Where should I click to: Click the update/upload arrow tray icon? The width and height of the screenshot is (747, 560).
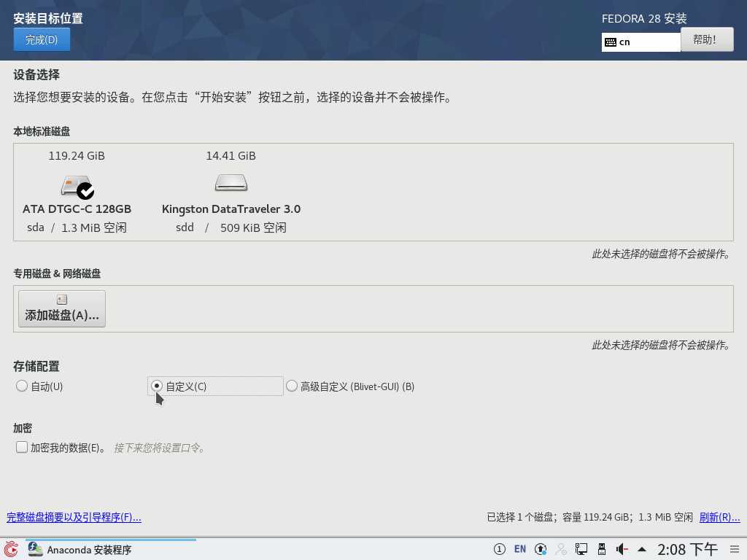pos(541,550)
